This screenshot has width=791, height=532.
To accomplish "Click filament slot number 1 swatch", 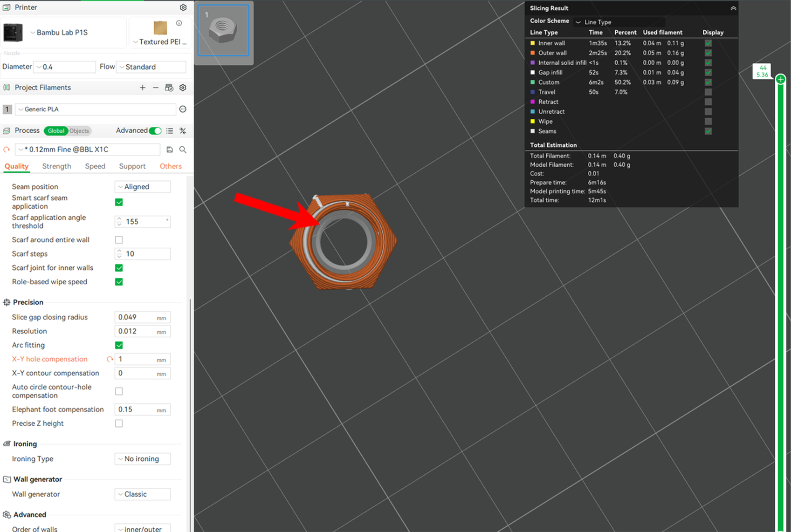I will tap(7, 109).
